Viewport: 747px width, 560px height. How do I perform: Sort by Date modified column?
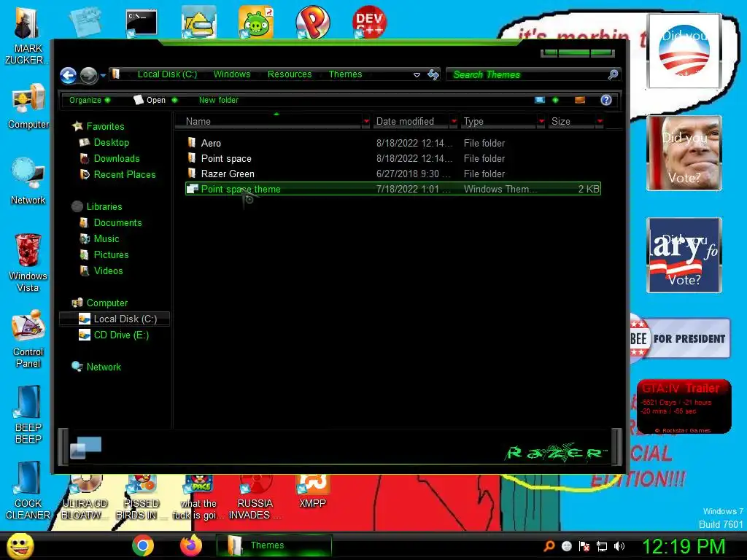coord(410,122)
